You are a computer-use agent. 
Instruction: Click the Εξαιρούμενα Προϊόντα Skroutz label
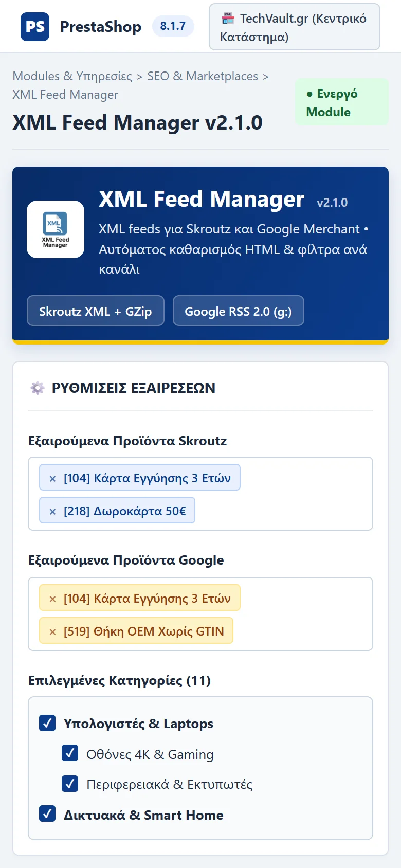click(127, 441)
